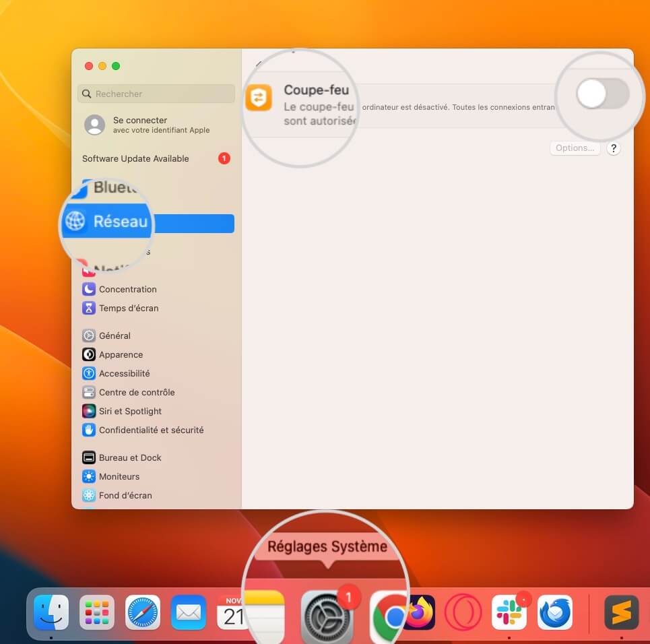The width and height of the screenshot is (650, 644).
Task: Select Réseau in the sidebar
Action: [x=148, y=222]
